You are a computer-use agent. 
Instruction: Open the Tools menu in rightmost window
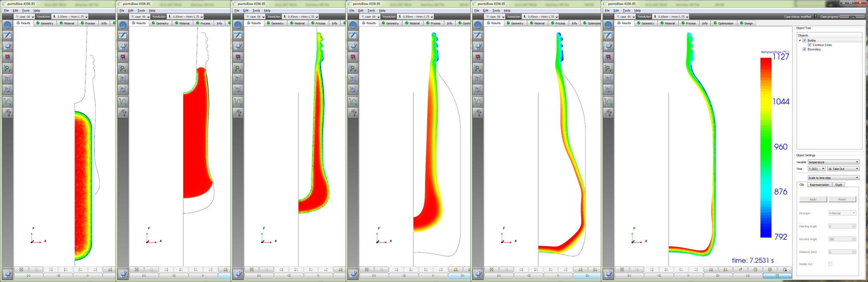pyautogui.click(x=626, y=10)
